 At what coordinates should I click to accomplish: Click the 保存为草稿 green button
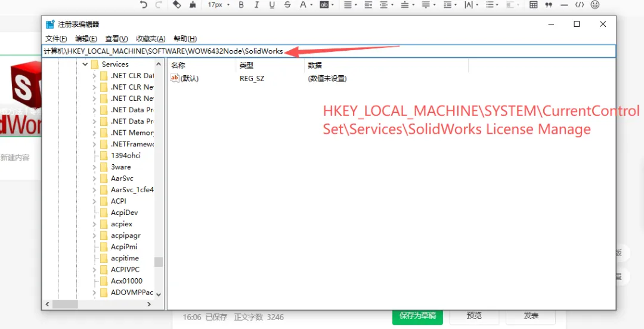coord(417,316)
